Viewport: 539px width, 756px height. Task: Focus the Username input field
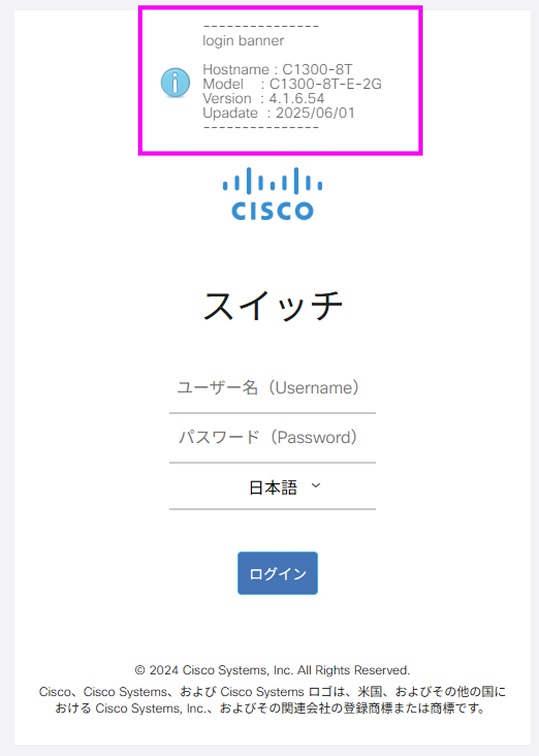(272, 388)
